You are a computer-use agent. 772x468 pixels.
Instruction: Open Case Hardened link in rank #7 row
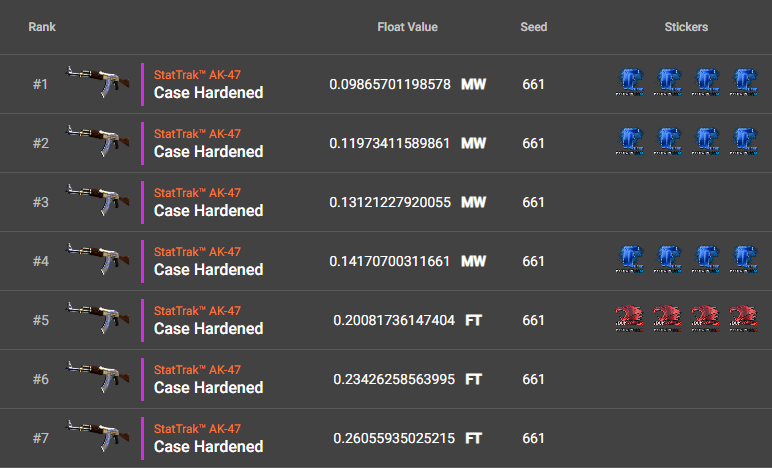208,447
